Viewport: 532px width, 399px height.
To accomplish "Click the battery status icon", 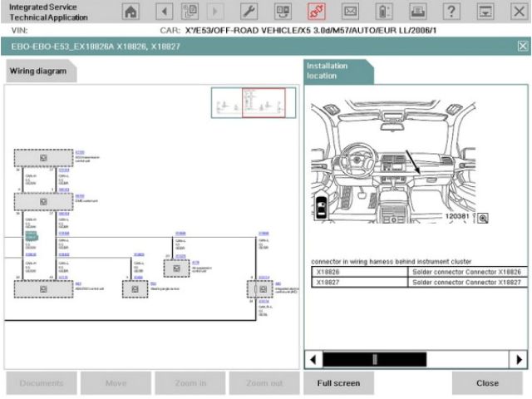I will [x=384, y=12].
